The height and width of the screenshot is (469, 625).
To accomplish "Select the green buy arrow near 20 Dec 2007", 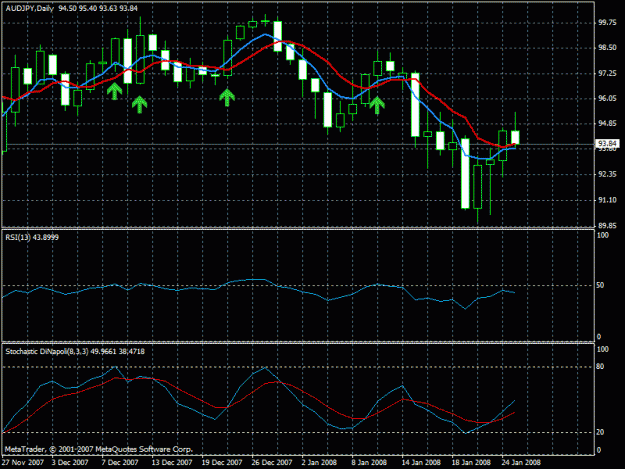I will click(x=227, y=98).
